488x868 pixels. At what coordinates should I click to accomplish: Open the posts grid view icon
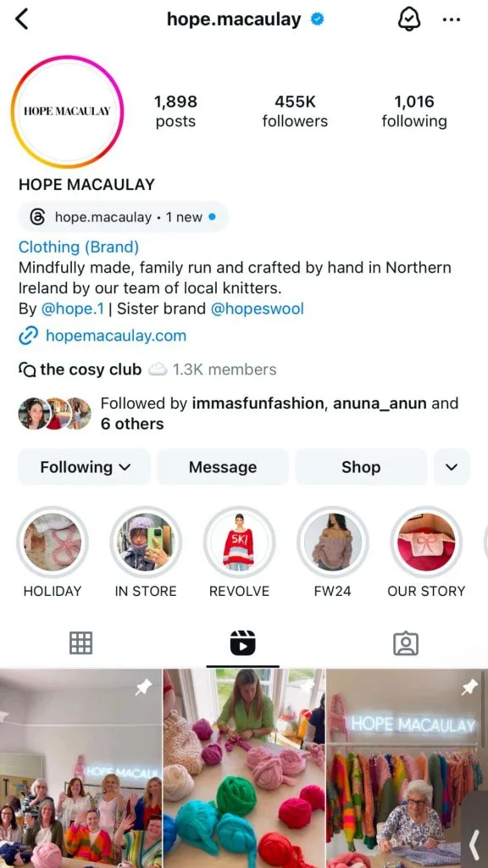coord(81,643)
